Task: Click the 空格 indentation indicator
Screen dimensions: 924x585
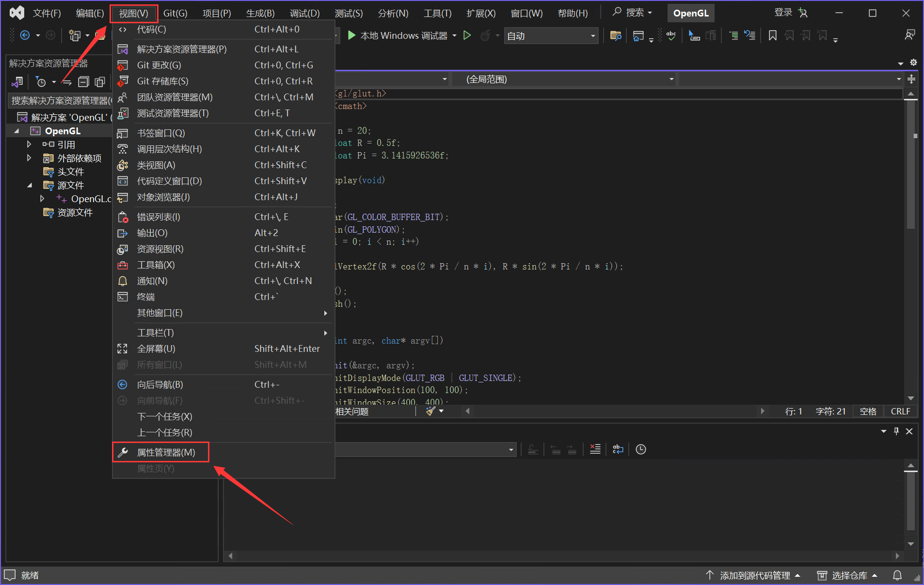Action: pyautogui.click(x=868, y=411)
